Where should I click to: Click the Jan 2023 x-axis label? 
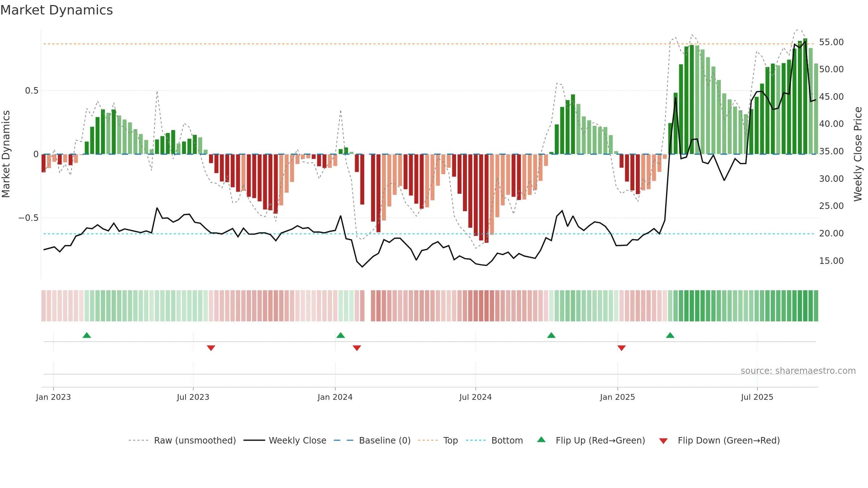54,397
